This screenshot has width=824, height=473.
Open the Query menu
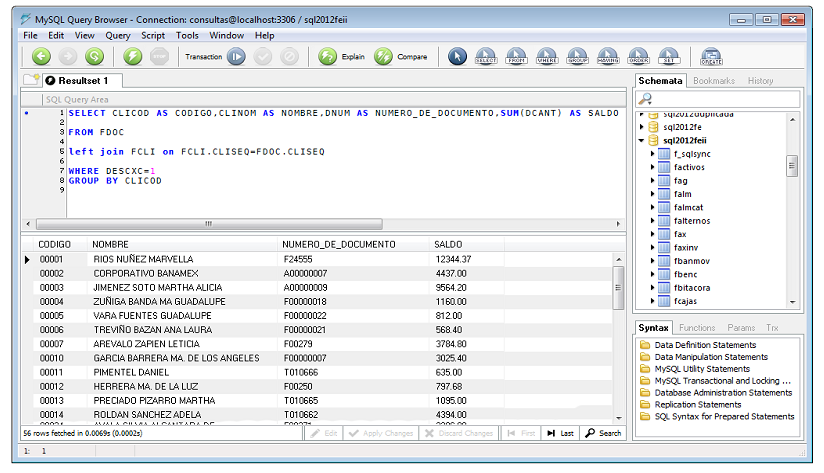(118, 35)
